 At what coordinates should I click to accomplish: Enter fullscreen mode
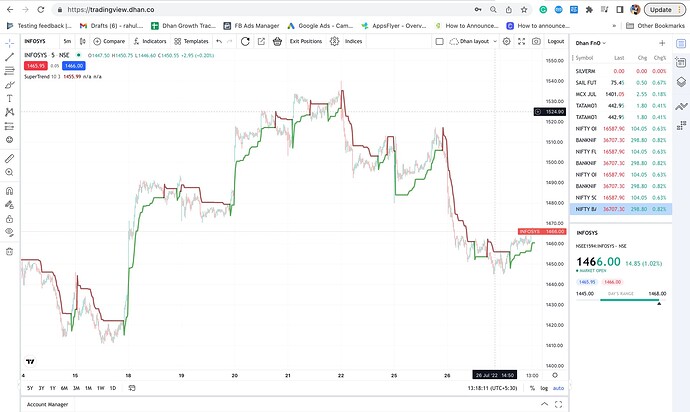point(521,41)
